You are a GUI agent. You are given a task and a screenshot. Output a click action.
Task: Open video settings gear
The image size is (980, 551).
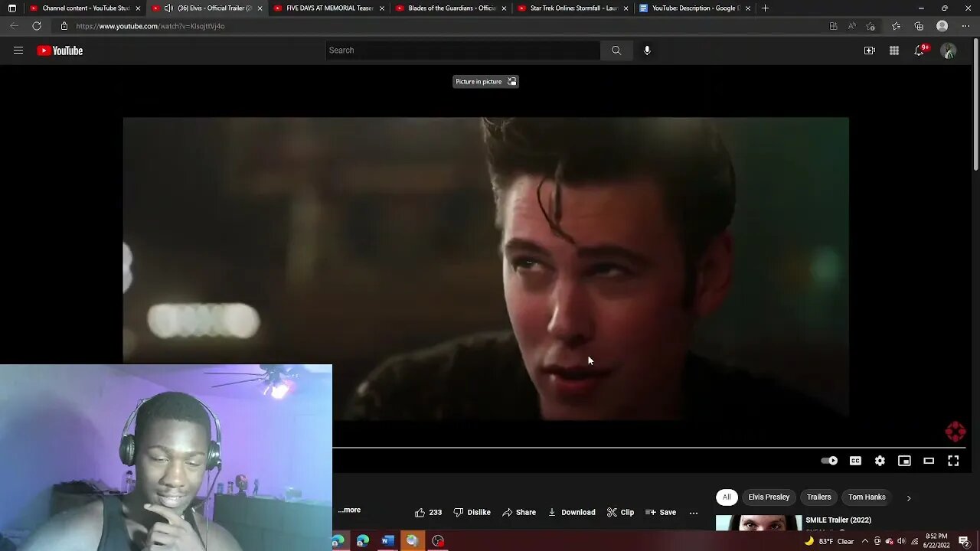(x=880, y=461)
